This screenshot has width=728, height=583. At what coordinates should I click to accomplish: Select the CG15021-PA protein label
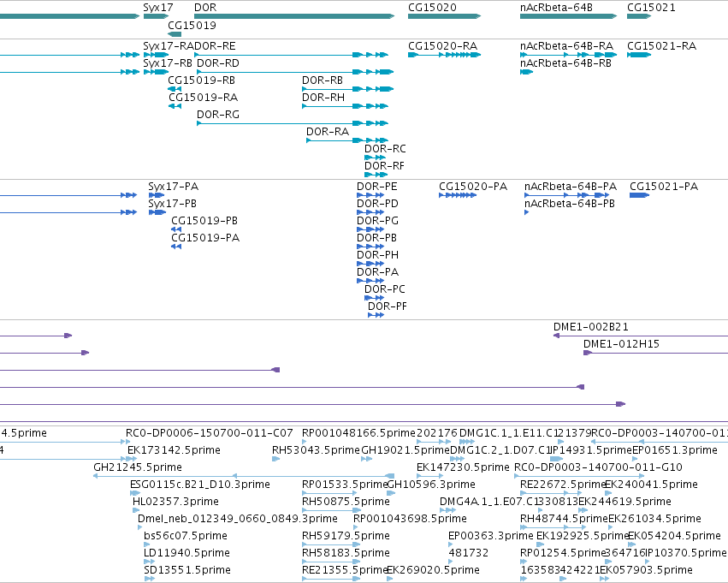[664, 187]
